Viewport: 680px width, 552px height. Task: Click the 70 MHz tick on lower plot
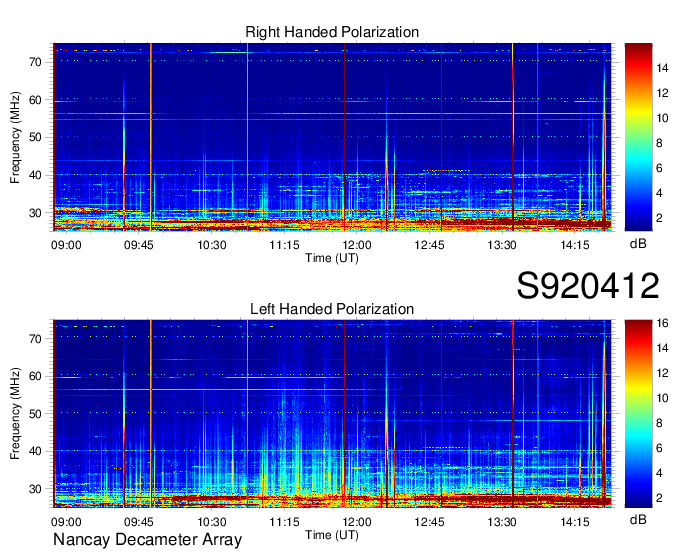[36, 339]
